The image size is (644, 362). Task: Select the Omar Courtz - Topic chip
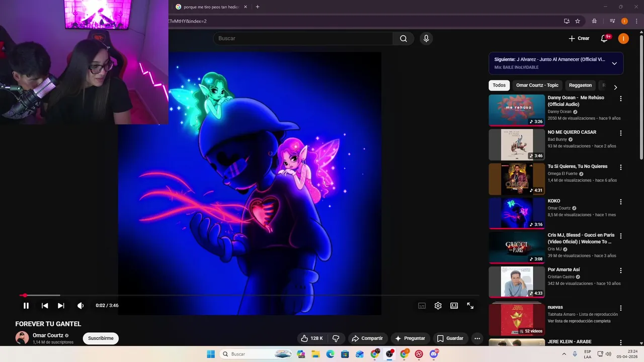537,85
